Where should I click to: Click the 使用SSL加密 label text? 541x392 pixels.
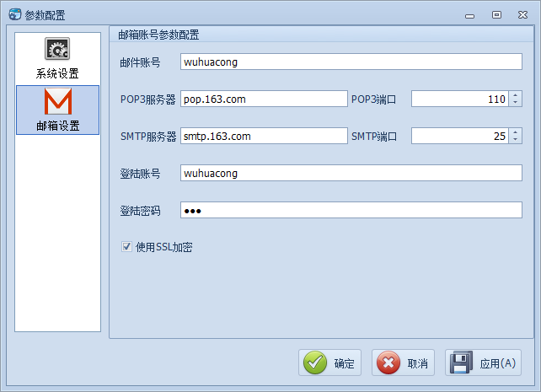[163, 247]
